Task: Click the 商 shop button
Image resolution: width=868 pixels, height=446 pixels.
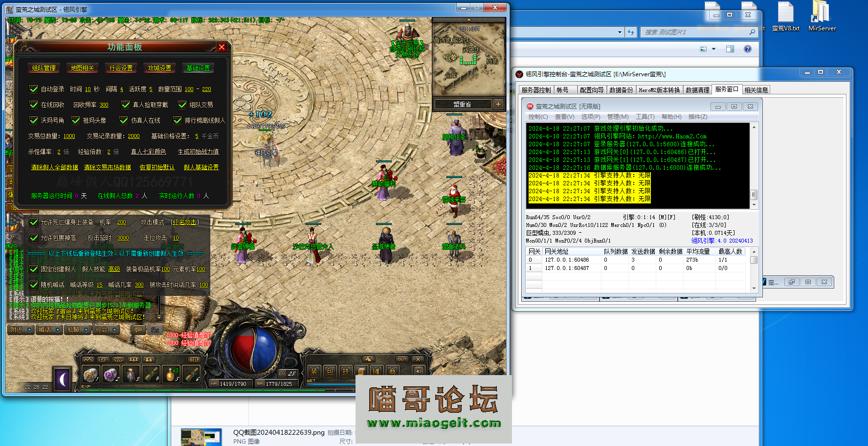Action: point(392,371)
